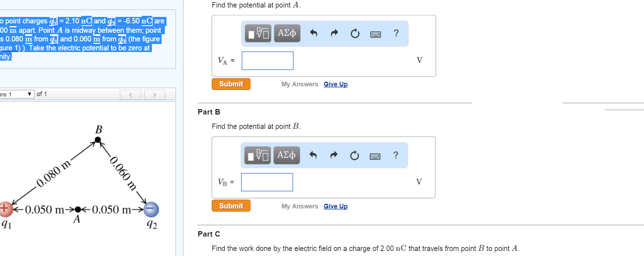Open the Greek letters ΑΣφ palette in Part B
The image size is (644, 256).
pos(286,155)
